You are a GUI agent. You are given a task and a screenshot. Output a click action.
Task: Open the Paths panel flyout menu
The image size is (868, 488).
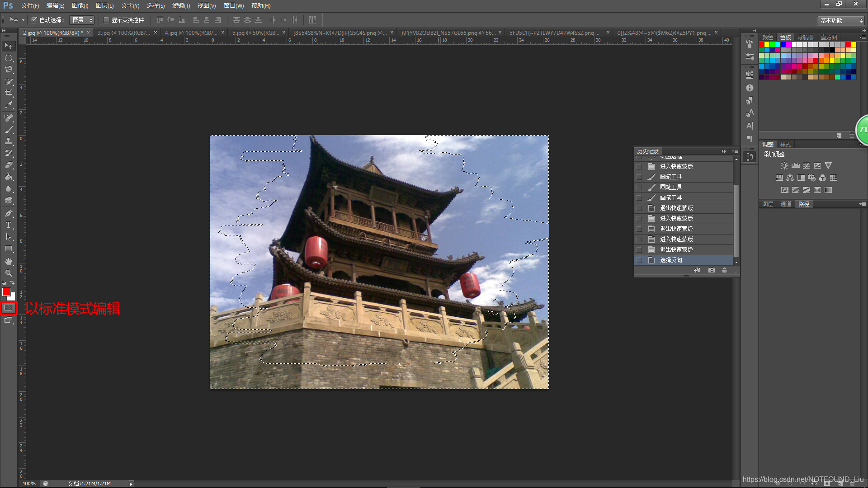tap(862, 204)
